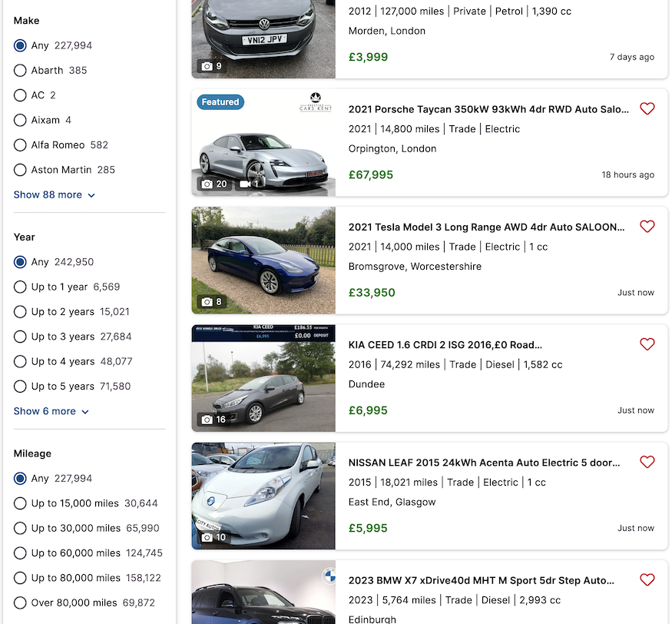Save the KIA CEED listing with heart
The image size is (672, 624).
647,344
